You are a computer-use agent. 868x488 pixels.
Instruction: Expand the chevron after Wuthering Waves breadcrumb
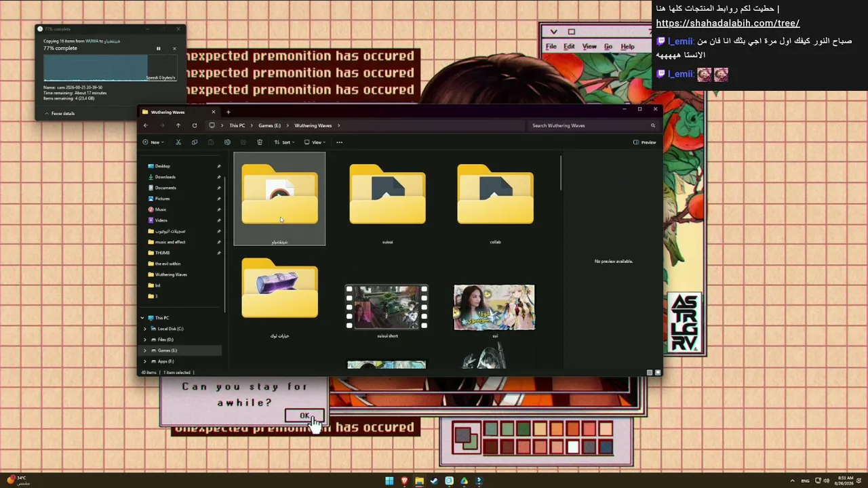tap(338, 125)
